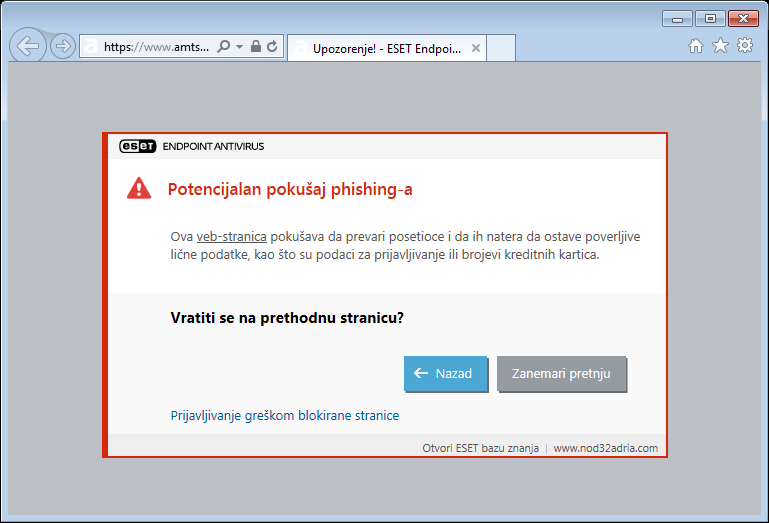Image resolution: width=769 pixels, height=523 pixels.
Task: Click the browser forward arrow button
Action: [x=63, y=46]
